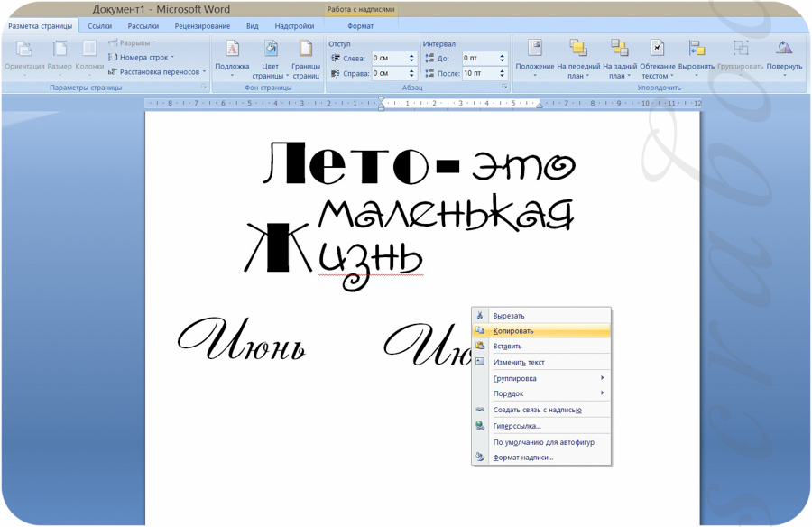Select the На задний план icon
Image resolution: width=812 pixels, height=527 pixels.
619,48
